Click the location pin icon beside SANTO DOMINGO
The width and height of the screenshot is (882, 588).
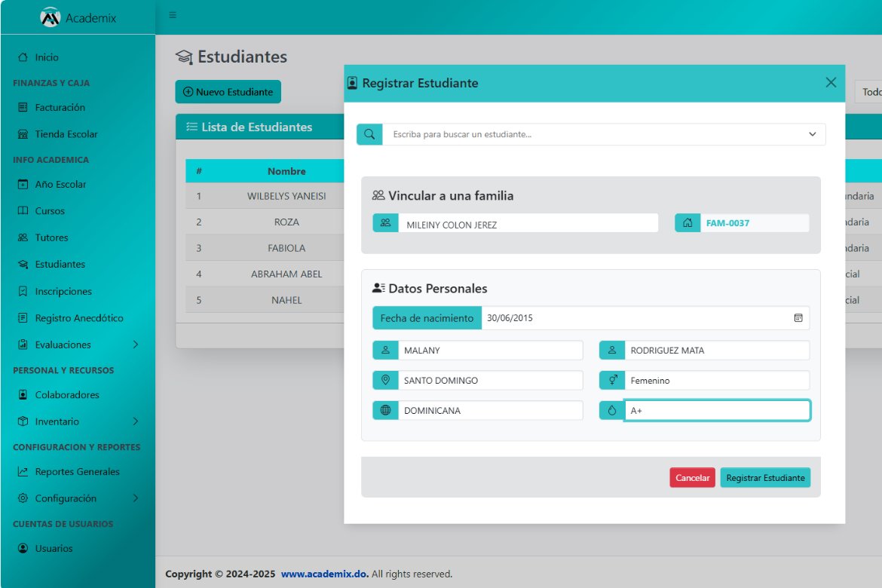pos(385,380)
